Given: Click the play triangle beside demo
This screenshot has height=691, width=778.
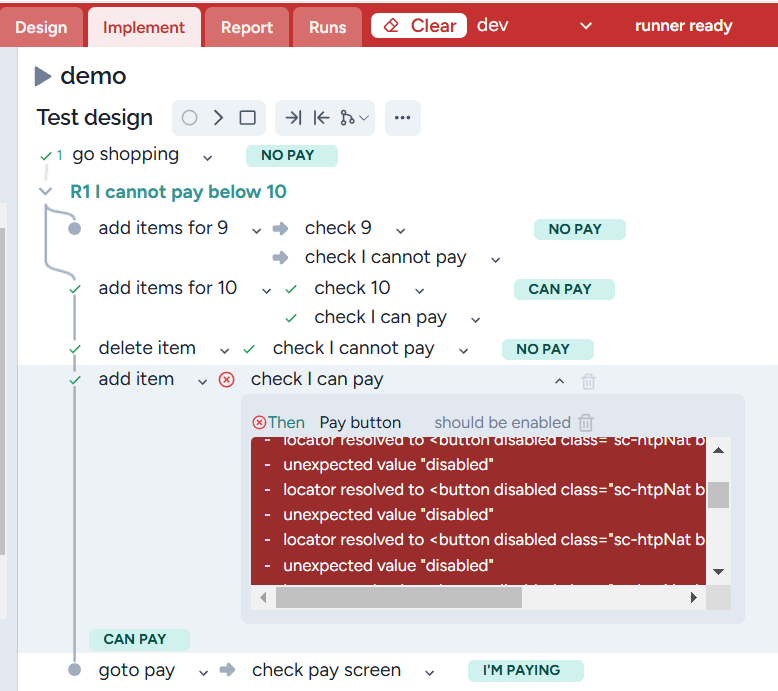Looking at the screenshot, I should pos(43,76).
